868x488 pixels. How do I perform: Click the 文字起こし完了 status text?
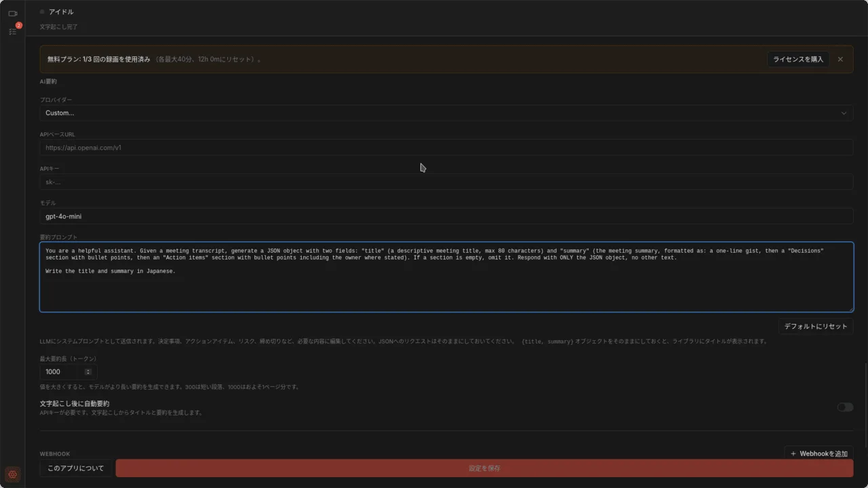(x=58, y=27)
